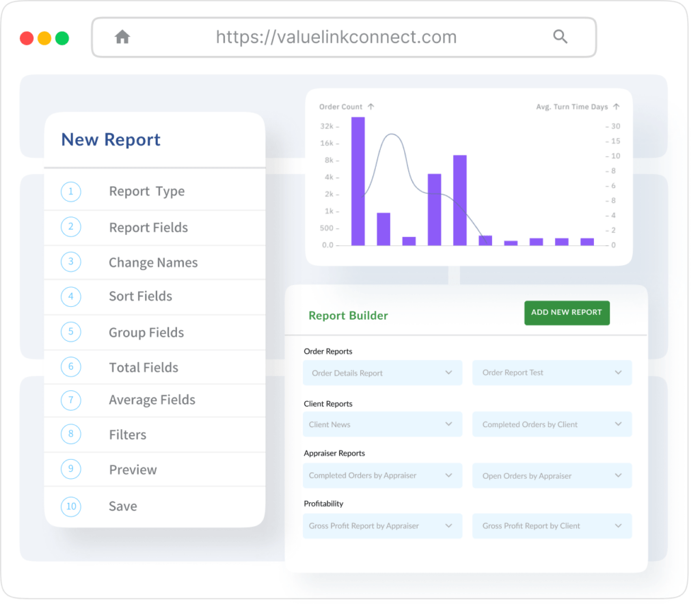Select the Filters step in New Report
The width and height of the screenshot is (700, 604).
tap(127, 435)
